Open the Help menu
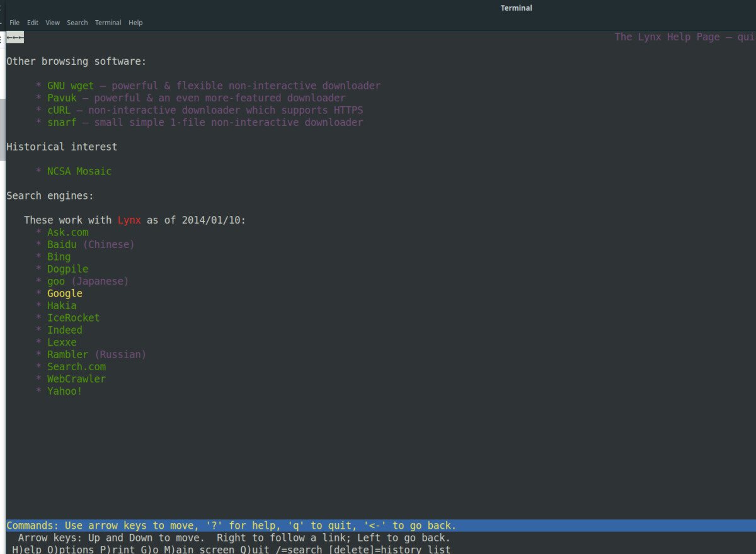The image size is (756, 554). pyautogui.click(x=135, y=23)
